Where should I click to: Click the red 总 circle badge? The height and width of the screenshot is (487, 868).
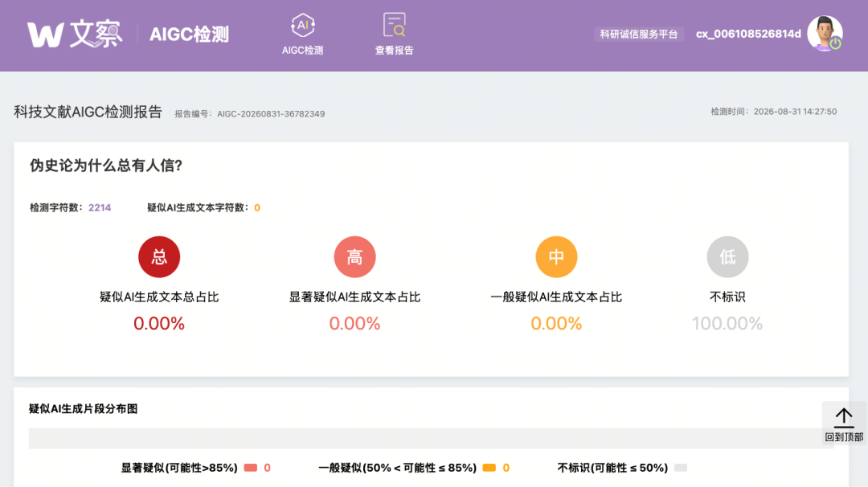pyautogui.click(x=159, y=257)
